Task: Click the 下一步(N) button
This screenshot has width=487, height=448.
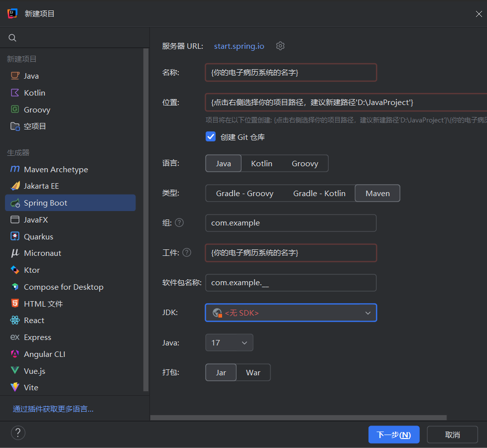Action: pos(393,435)
